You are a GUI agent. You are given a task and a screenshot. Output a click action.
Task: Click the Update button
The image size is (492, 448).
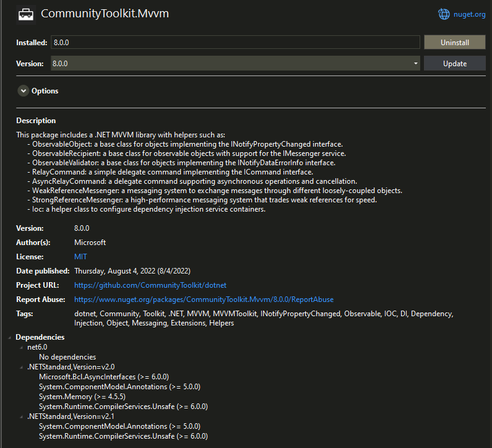tap(455, 63)
